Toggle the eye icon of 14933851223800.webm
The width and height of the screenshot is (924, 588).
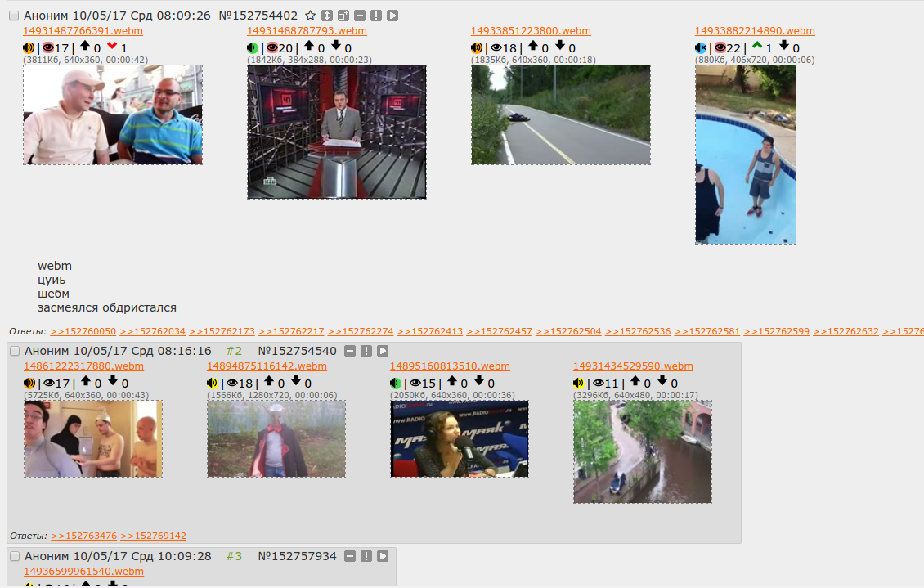click(x=496, y=47)
